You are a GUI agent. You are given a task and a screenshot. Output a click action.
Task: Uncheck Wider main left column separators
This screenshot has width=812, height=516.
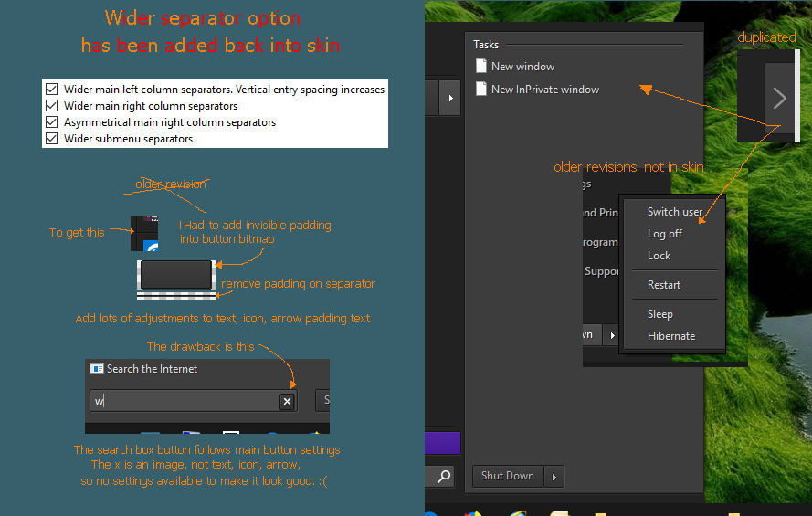coord(52,90)
